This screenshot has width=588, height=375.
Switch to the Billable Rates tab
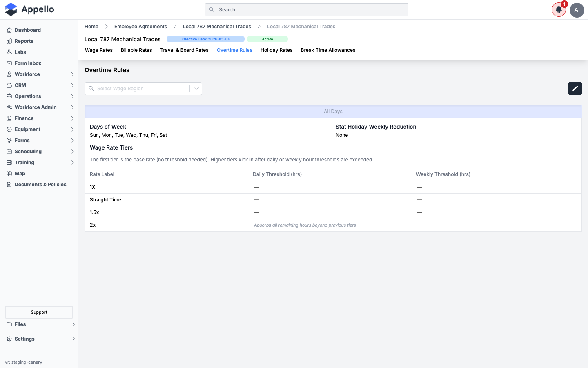pyautogui.click(x=136, y=50)
